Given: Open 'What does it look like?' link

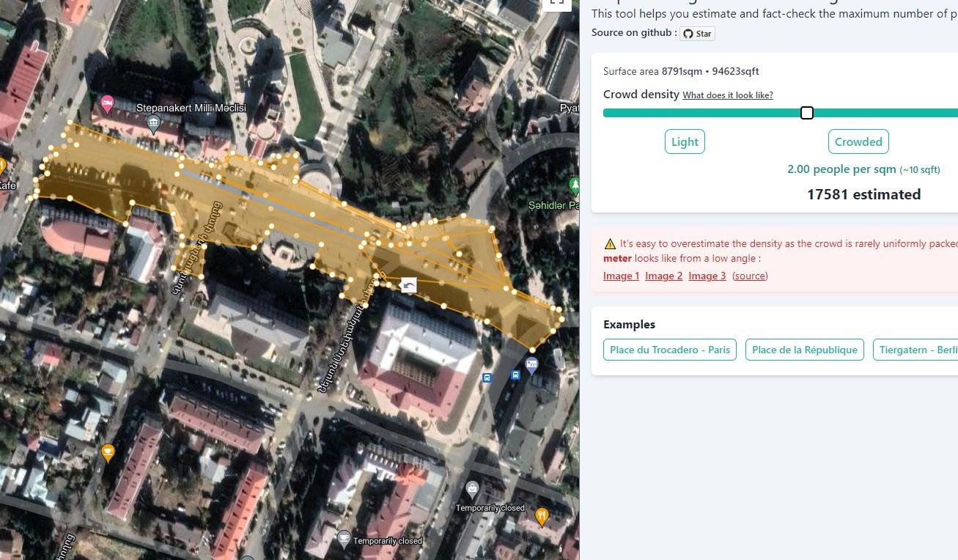Looking at the screenshot, I should point(727,95).
